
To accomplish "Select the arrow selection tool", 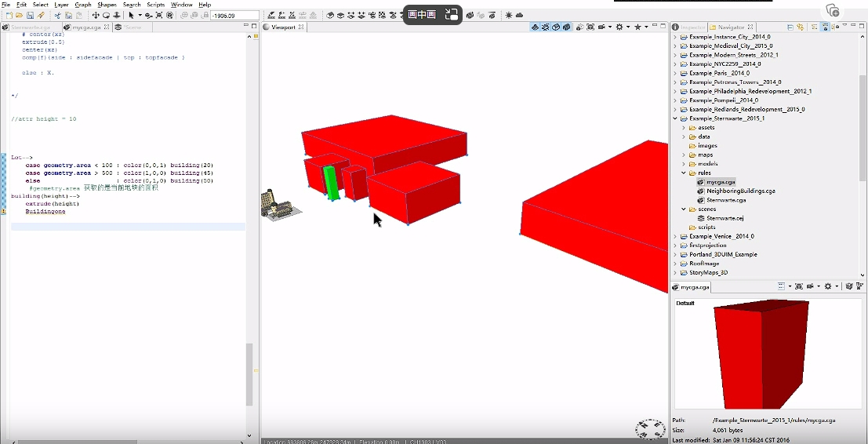I will (x=131, y=15).
